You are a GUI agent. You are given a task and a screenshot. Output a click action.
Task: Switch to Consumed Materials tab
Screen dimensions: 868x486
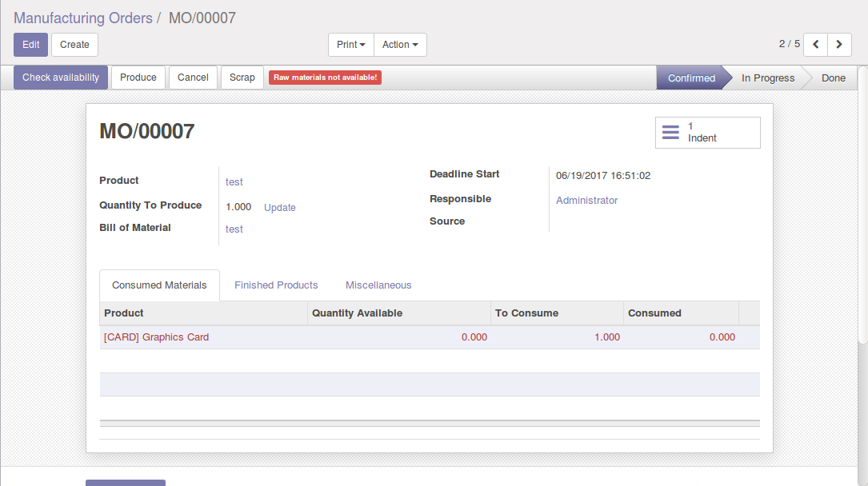click(159, 285)
